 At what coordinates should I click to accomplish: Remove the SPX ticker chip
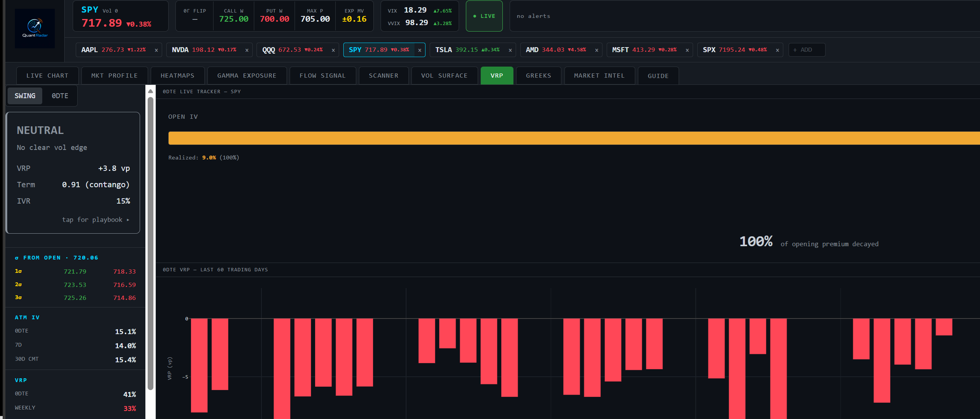pyautogui.click(x=777, y=50)
